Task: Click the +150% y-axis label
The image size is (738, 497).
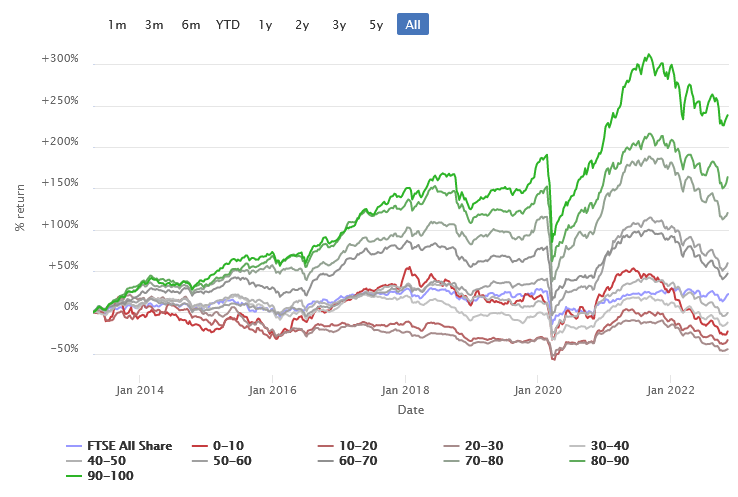Action: [x=60, y=183]
